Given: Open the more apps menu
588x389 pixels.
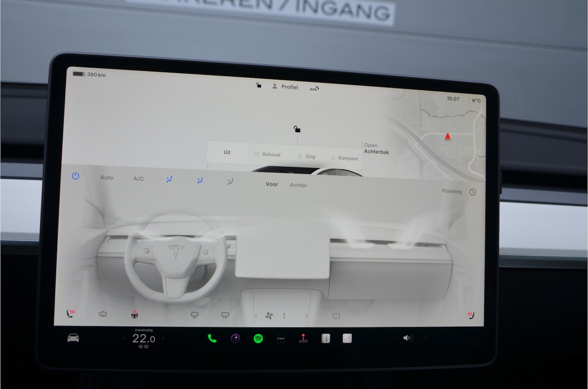Looking at the screenshot, I should [x=281, y=339].
